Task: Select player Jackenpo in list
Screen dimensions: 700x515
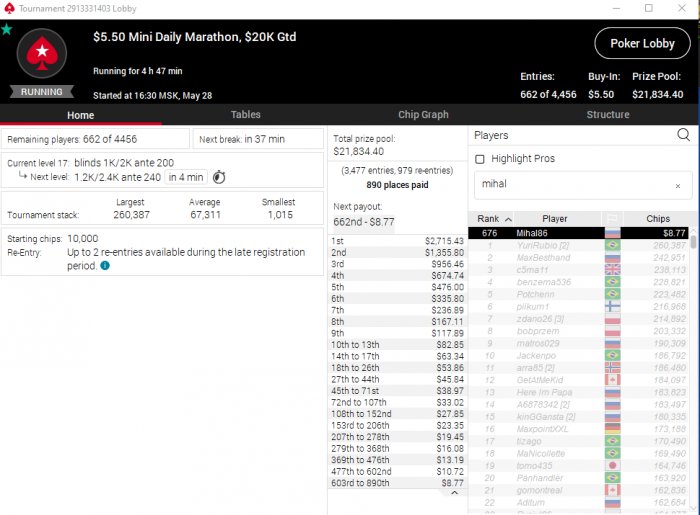Action: click(x=579, y=356)
